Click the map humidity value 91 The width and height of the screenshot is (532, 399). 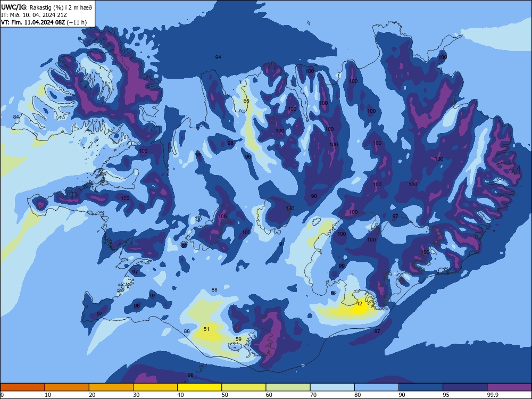(x=282, y=244)
